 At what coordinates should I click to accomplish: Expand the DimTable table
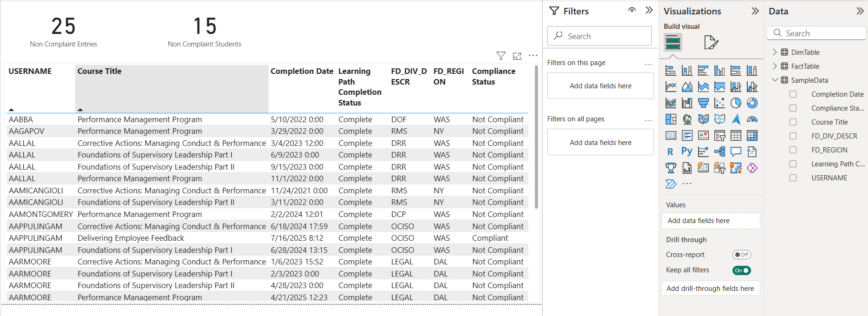(x=775, y=53)
